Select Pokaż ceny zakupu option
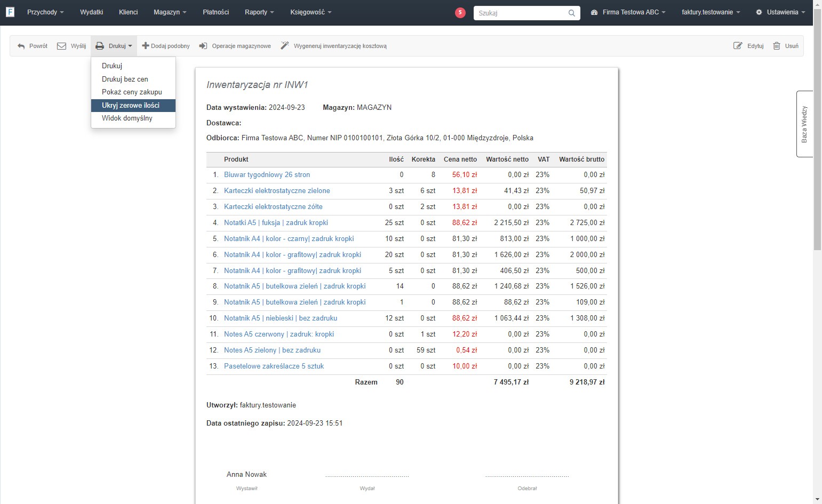Screen dimensions: 822x504 (x=133, y=92)
